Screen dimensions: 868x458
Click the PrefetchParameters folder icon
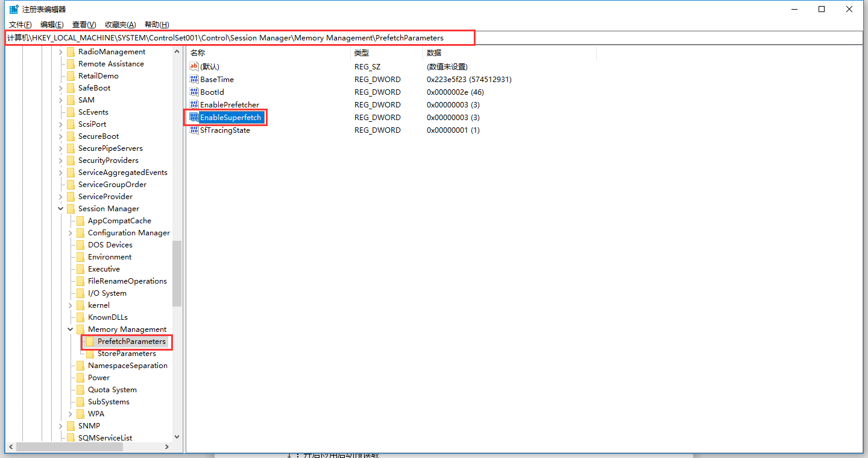(x=90, y=342)
